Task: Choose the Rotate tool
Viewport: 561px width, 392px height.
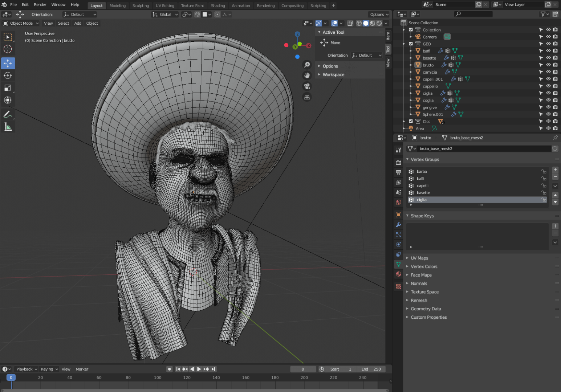Action: [8, 75]
